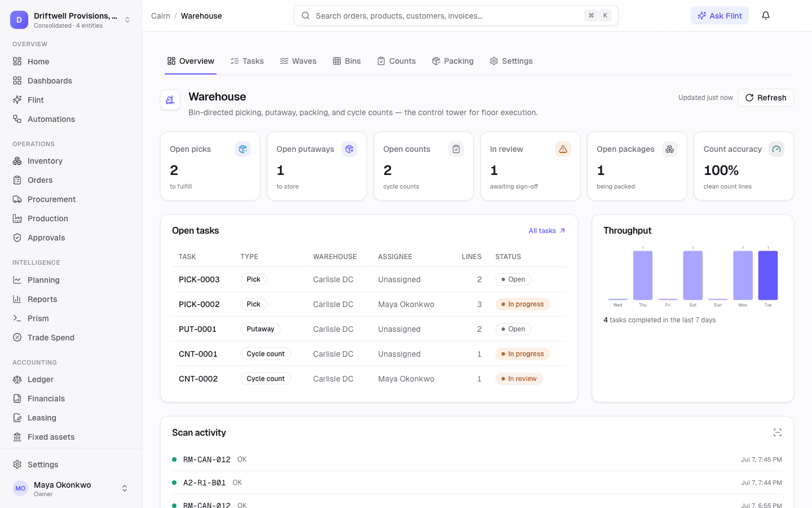The height and width of the screenshot is (508, 812).
Task: Open Fixed assets
Action: pos(70,437)
